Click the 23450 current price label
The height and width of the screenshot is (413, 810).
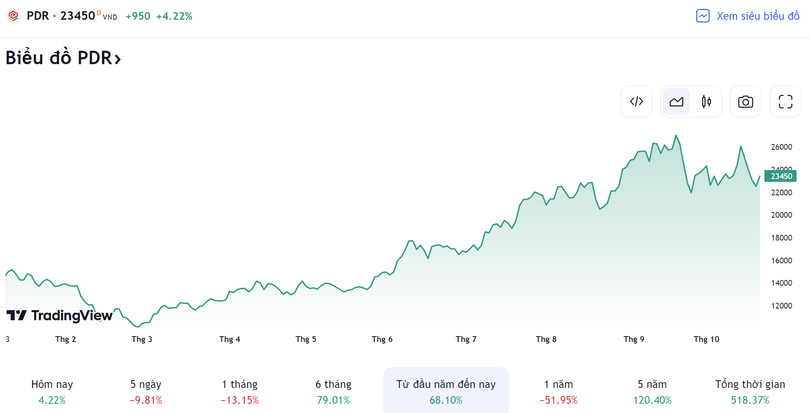tap(780, 176)
